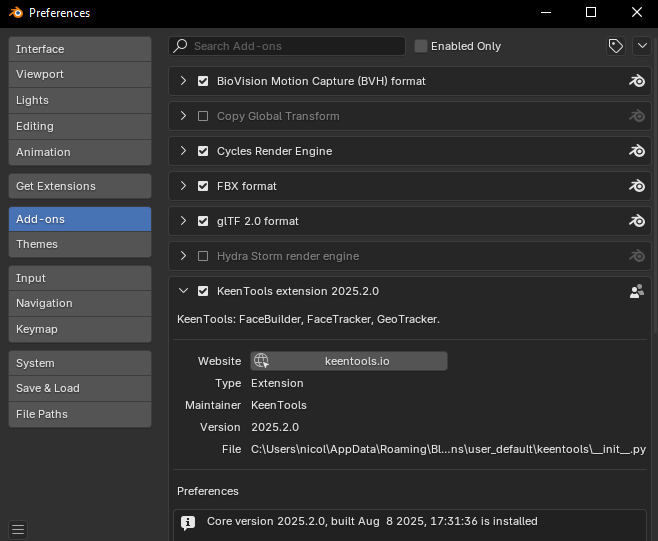Collapse the KeenTools extension details

[x=183, y=291]
